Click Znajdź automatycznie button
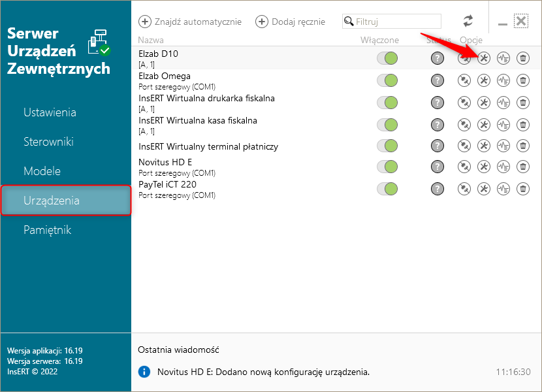This screenshot has height=392, width=542. pyautogui.click(x=190, y=22)
